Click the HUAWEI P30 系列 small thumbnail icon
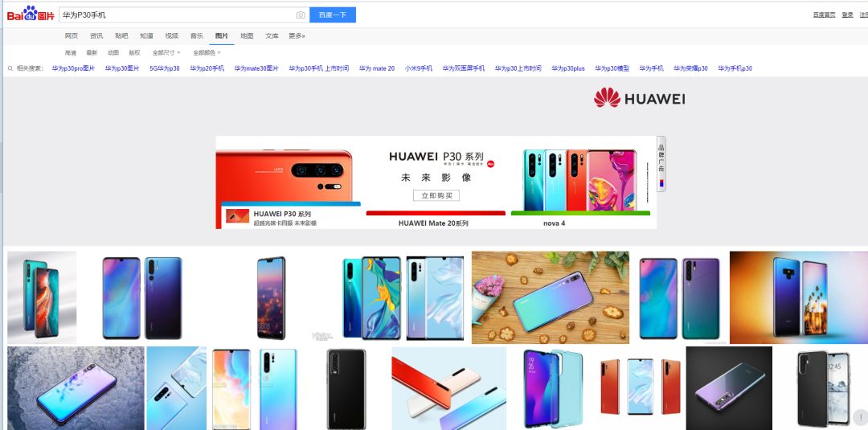868x430 pixels. (237, 216)
